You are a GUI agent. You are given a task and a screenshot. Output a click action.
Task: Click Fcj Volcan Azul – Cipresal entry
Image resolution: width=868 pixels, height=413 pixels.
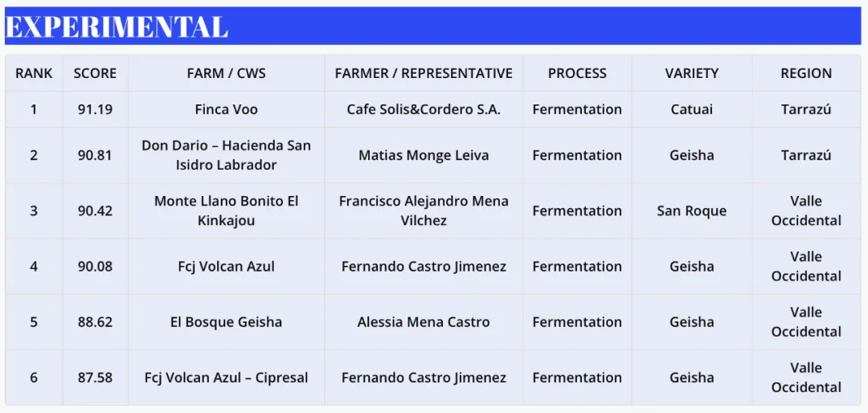[227, 378]
